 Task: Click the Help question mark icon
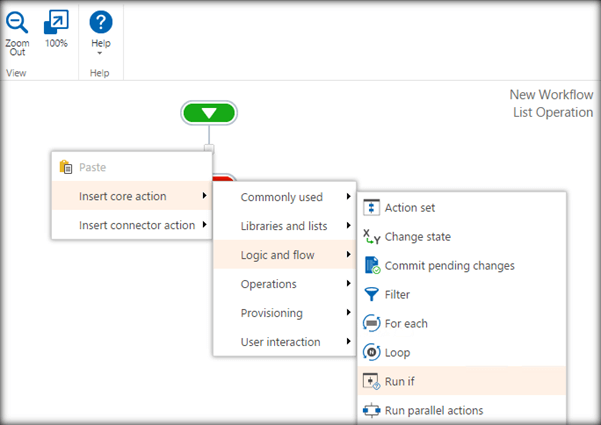tap(100, 21)
